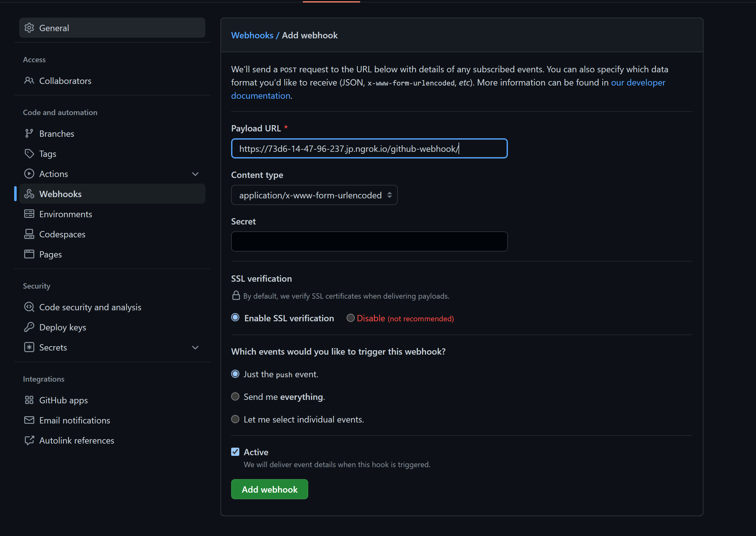Click the Tags label icon

tap(29, 153)
